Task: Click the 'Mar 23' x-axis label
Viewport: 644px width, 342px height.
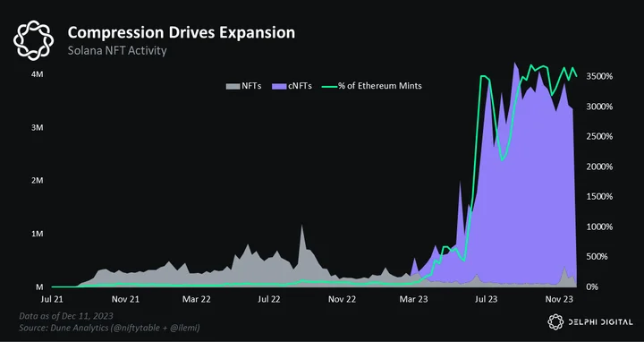Action: pyautogui.click(x=413, y=299)
